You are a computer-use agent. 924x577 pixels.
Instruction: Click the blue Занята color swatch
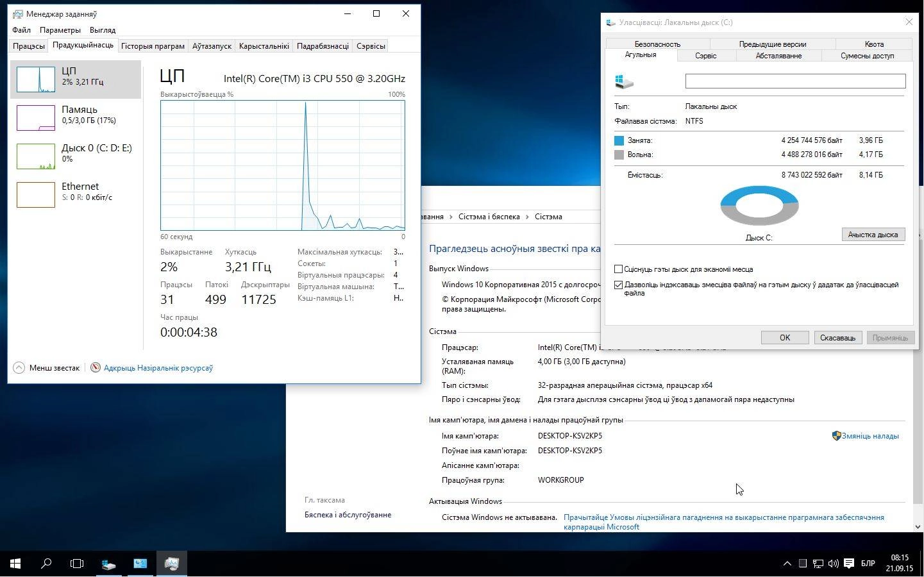point(619,140)
